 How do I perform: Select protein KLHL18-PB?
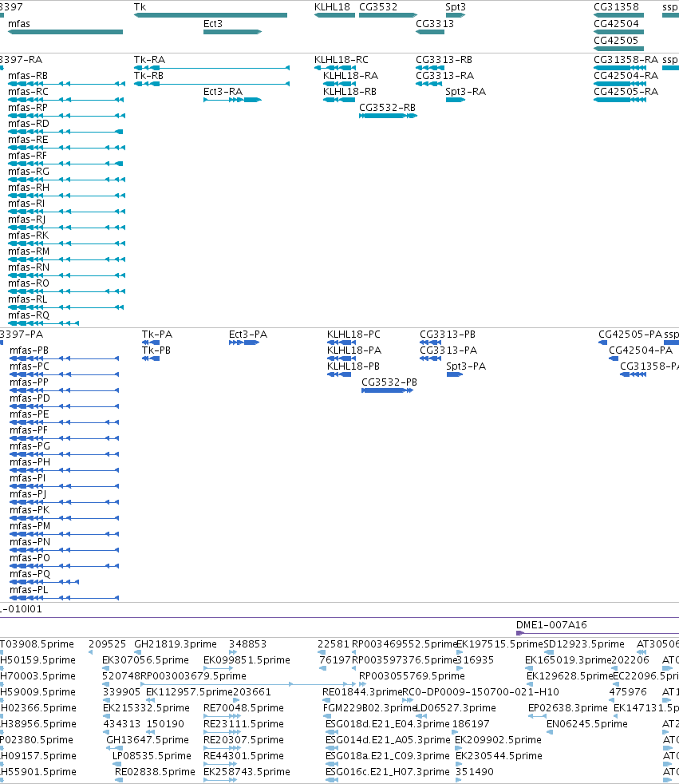(x=339, y=374)
